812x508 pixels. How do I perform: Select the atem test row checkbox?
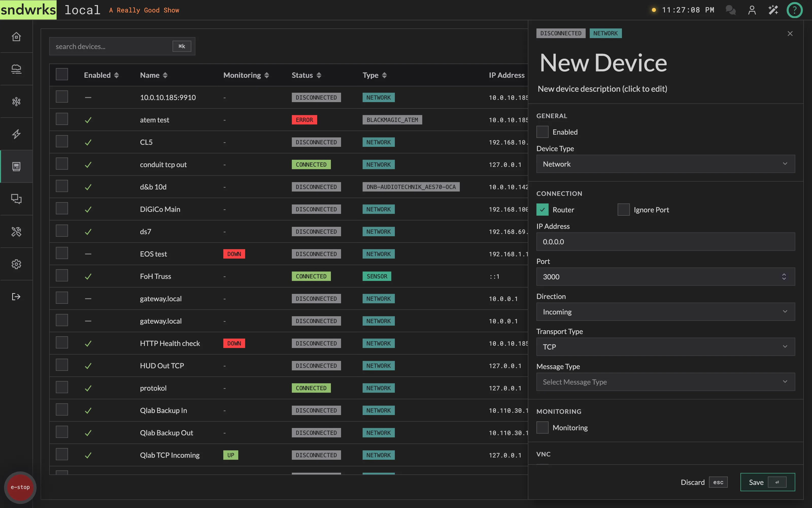(62, 119)
